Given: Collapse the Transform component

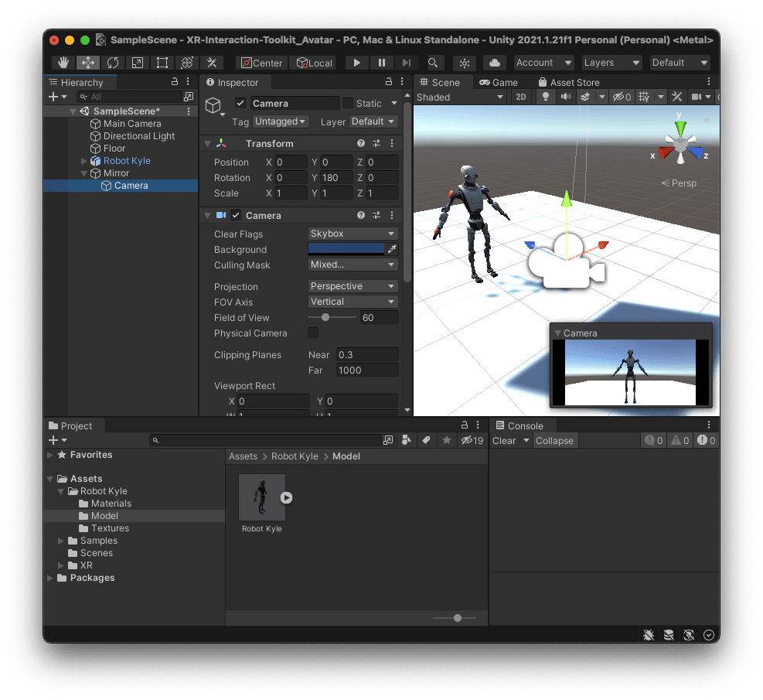Looking at the screenshot, I should pos(208,144).
